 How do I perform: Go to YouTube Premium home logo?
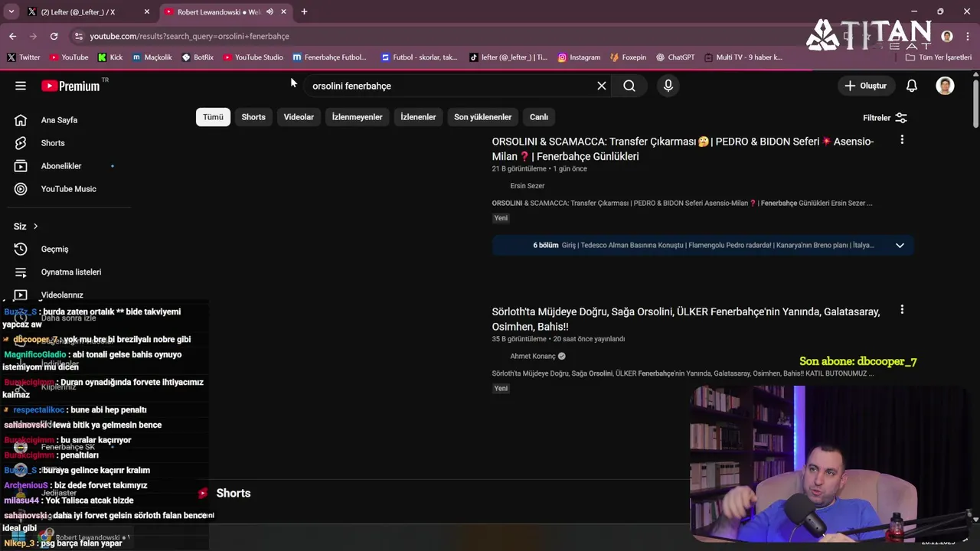70,86
